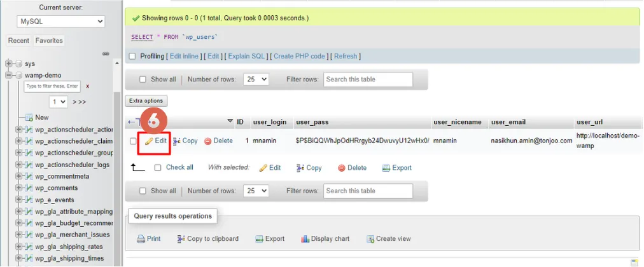Image resolution: width=644 pixels, height=267 pixels.
Task: Sort by the user_nicename column header
Action: point(458,122)
